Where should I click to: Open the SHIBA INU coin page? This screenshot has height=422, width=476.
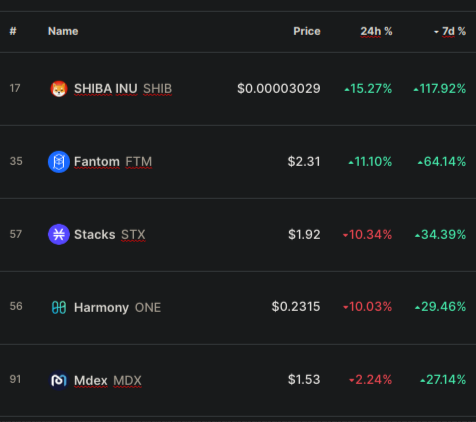point(106,89)
